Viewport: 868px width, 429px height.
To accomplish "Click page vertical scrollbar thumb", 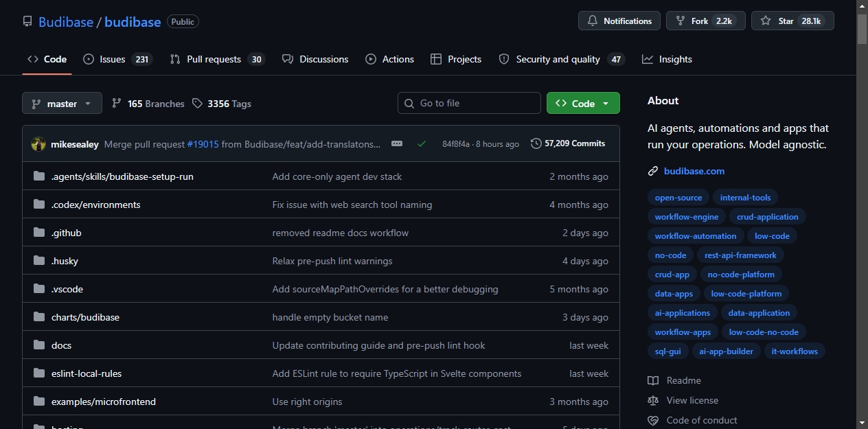I will click(x=862, y=29).
